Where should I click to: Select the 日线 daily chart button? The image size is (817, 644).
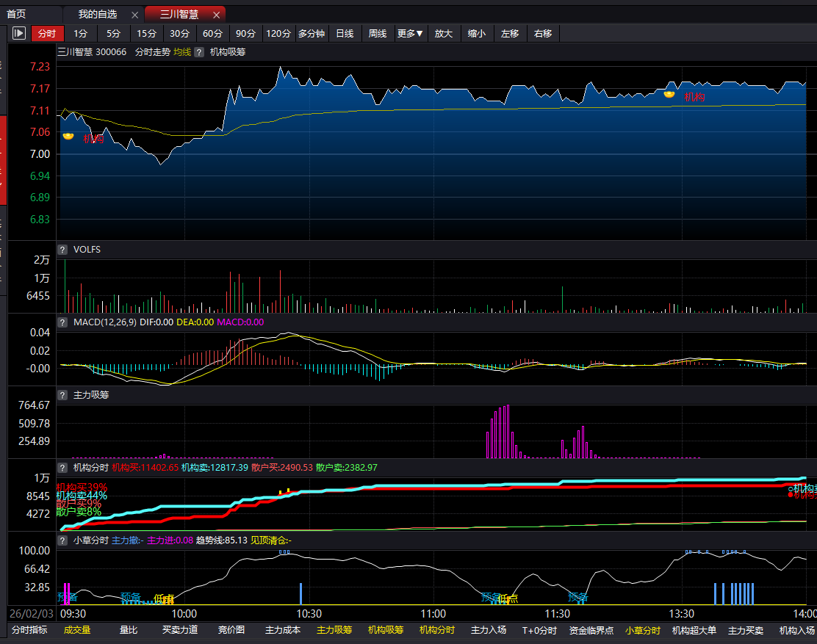pyautogui.click(x=345, y=33)
